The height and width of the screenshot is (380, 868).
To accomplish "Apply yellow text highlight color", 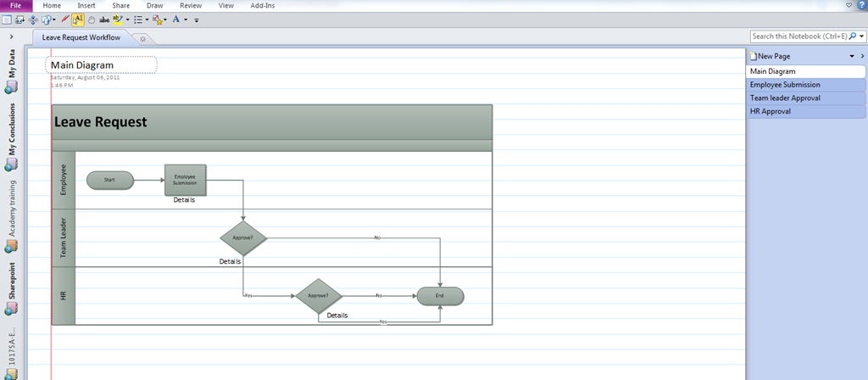I will pyautogui.click(x=118, y=19).
